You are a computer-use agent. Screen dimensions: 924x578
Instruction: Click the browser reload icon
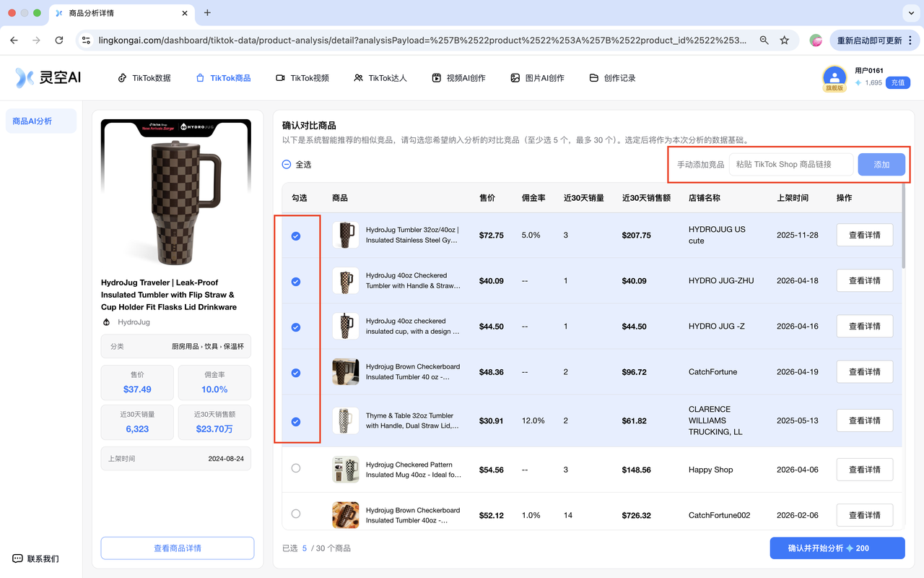[x=59, y=40]
